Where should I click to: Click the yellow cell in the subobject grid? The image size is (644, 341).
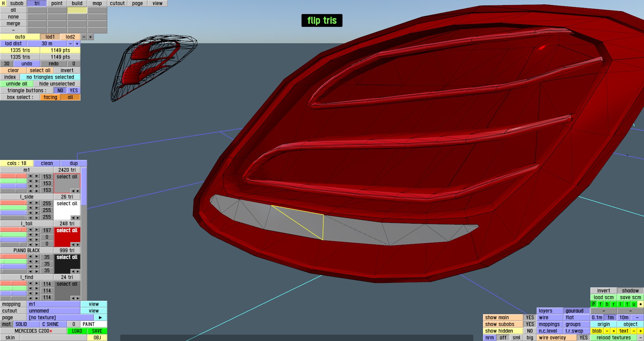pos(77,10)
